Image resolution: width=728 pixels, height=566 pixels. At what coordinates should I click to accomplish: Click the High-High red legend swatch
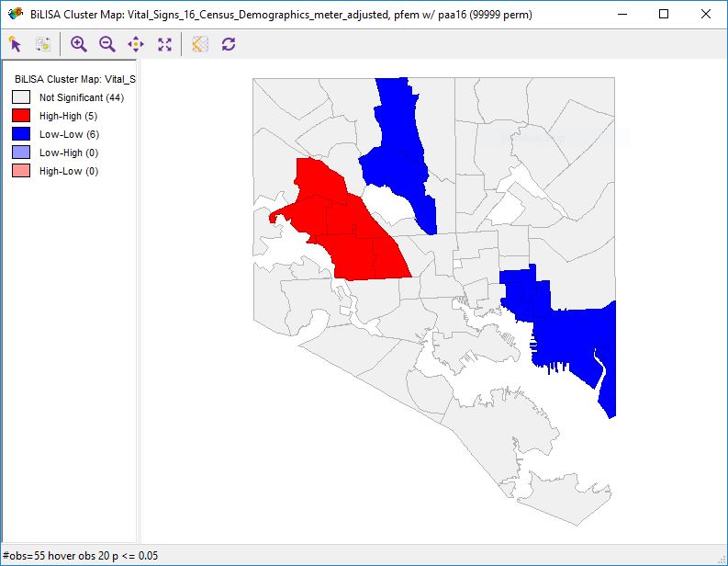tap(21, 116)
